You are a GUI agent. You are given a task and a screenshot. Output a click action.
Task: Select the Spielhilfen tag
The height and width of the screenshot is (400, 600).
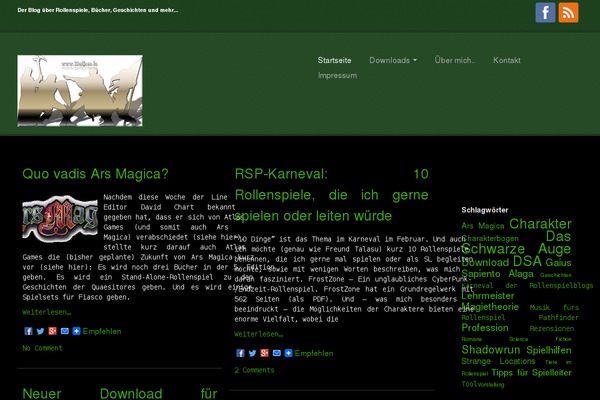pos(549,350)
